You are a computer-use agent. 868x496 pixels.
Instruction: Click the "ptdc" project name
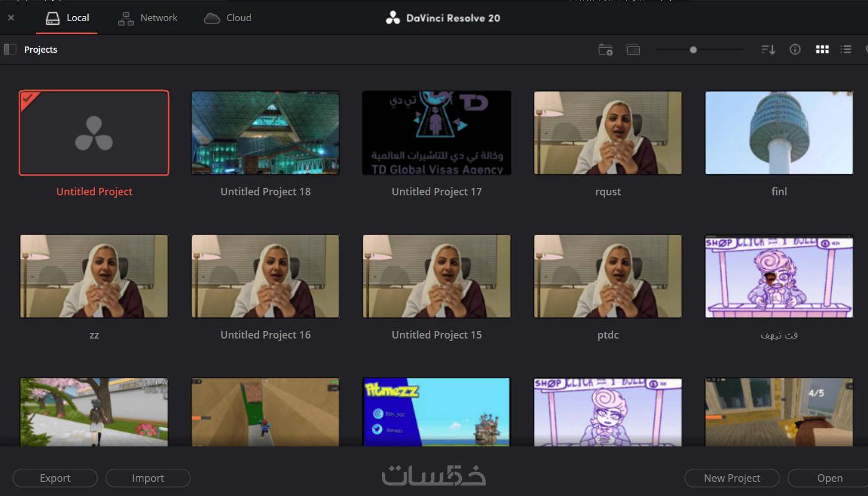tap(608, 335)
